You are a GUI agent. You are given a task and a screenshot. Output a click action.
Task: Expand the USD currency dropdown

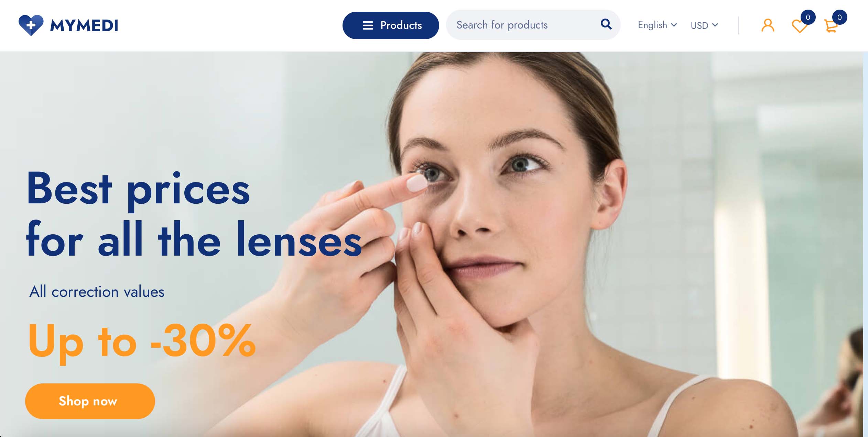point(704,25)
